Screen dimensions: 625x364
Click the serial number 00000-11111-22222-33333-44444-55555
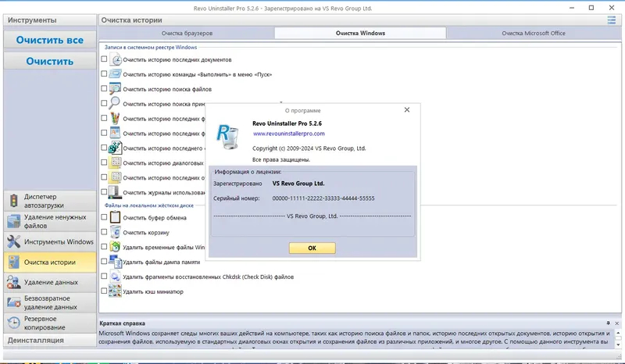pos(323,198)
